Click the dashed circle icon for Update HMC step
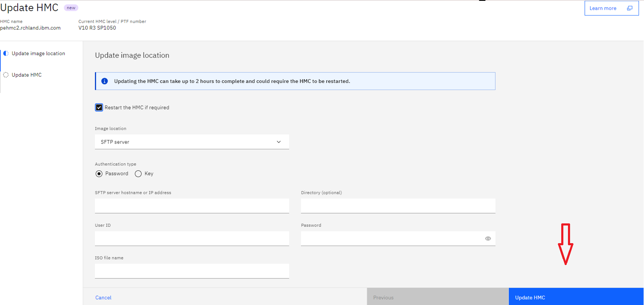Viewport: 644px width, 305px height. (6, 75)
